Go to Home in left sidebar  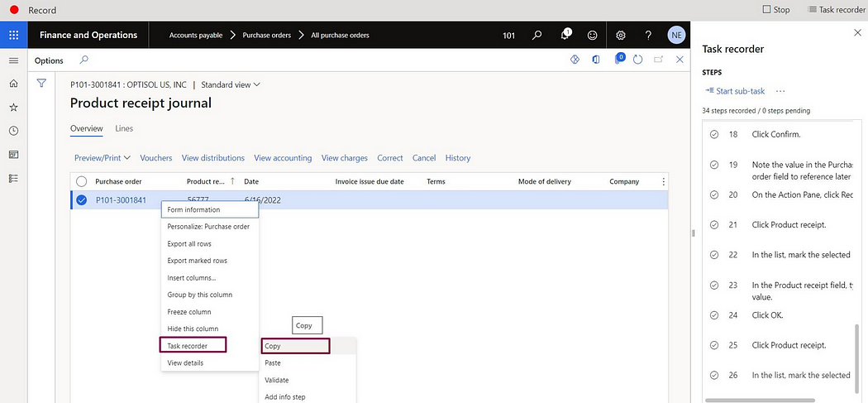14,84
